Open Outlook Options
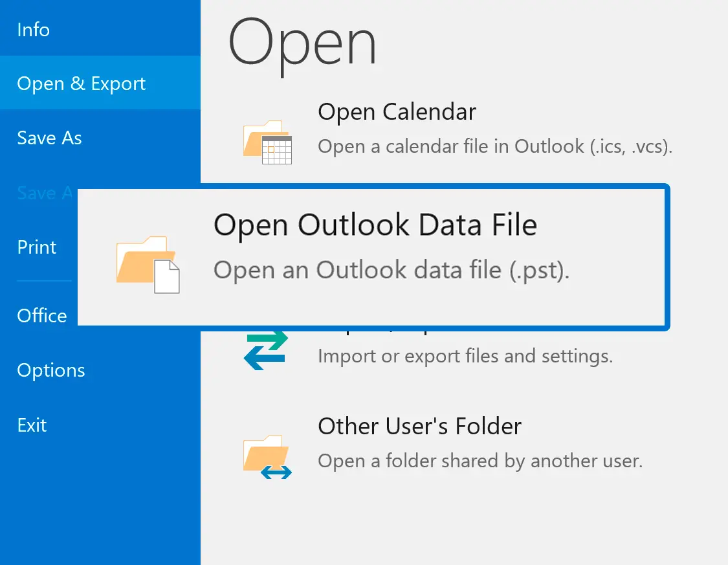This screenshot has height=565, width=728. tap(51, 370)
